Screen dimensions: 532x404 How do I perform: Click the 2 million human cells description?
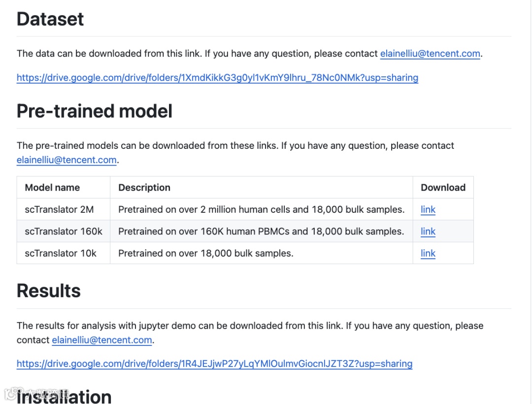pos(261,210)
